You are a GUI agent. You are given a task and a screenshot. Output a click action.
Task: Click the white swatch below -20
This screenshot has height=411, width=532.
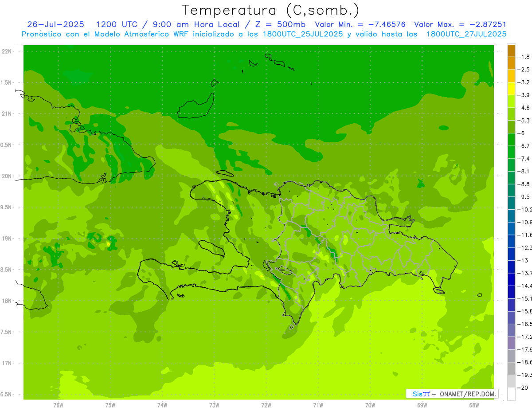click(511, 394)
